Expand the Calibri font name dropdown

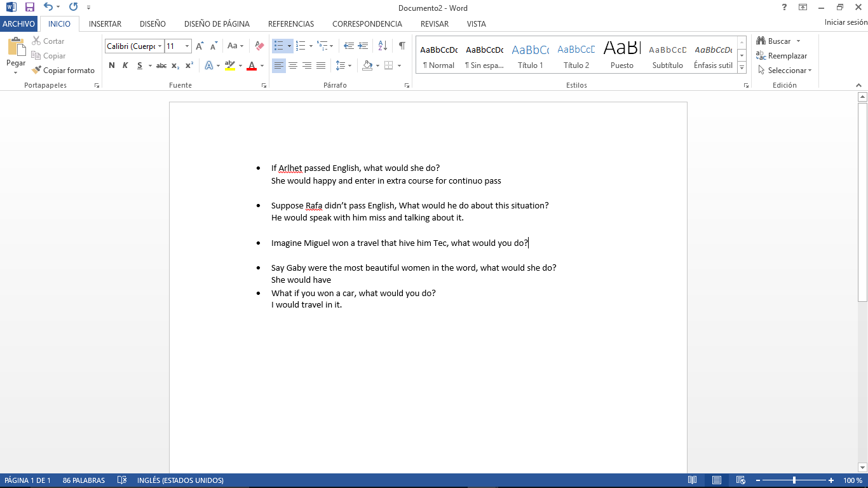pos(159,46)
